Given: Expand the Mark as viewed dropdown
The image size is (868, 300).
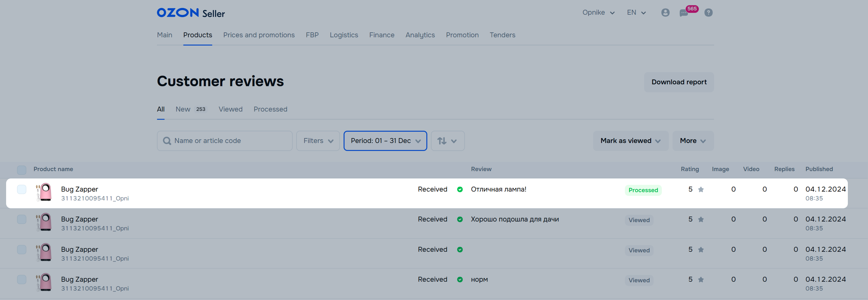Looking at the screenshot, I should click(630, 141).
